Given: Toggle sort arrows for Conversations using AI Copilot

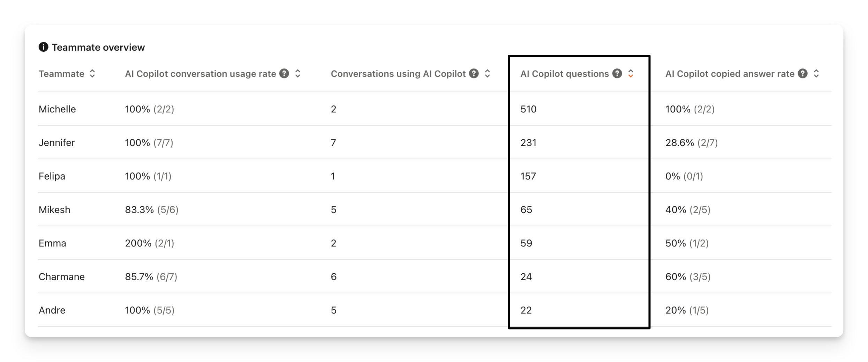Looking at the screenshot, I should click(x=488, y=74).
